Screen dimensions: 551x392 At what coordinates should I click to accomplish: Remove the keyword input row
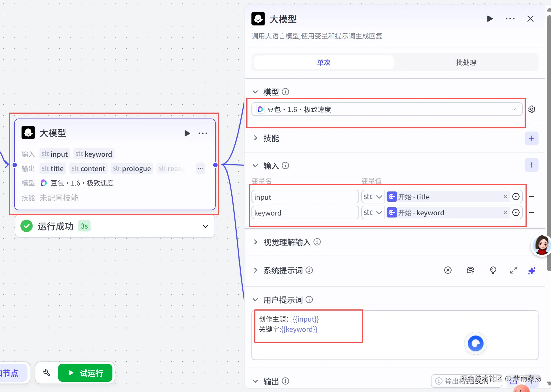[531, 213]
